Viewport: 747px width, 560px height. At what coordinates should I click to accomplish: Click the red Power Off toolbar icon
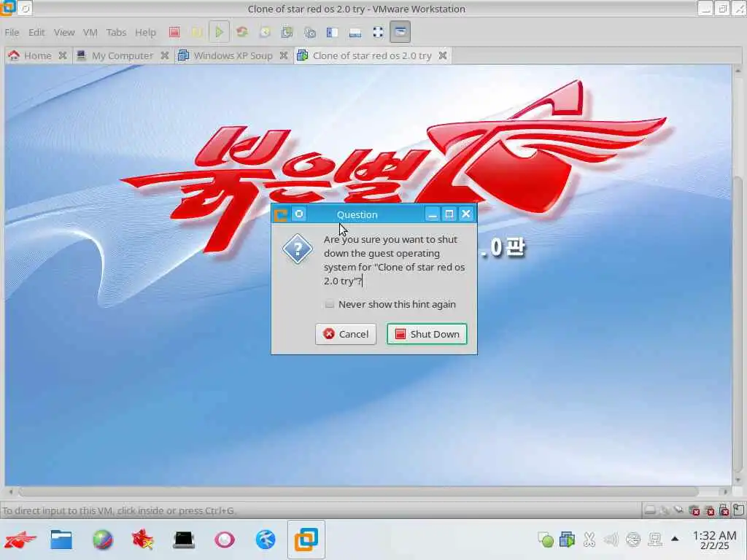coord(174,32)
